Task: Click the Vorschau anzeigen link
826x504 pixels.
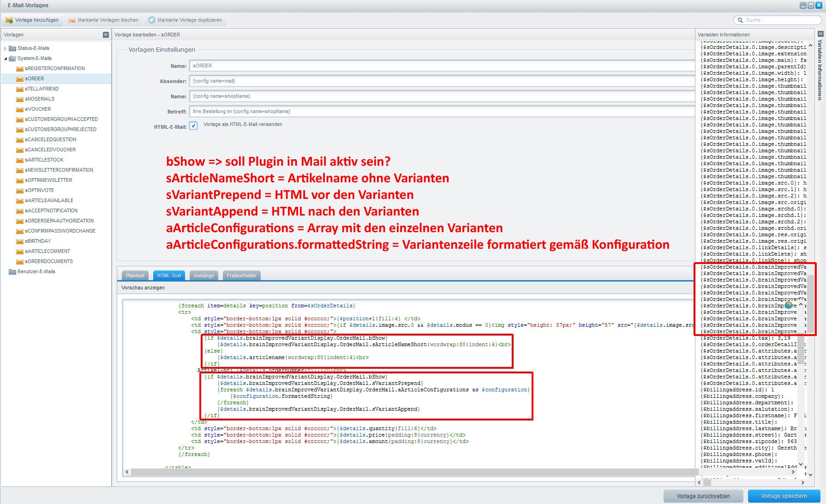Action: 143,288
